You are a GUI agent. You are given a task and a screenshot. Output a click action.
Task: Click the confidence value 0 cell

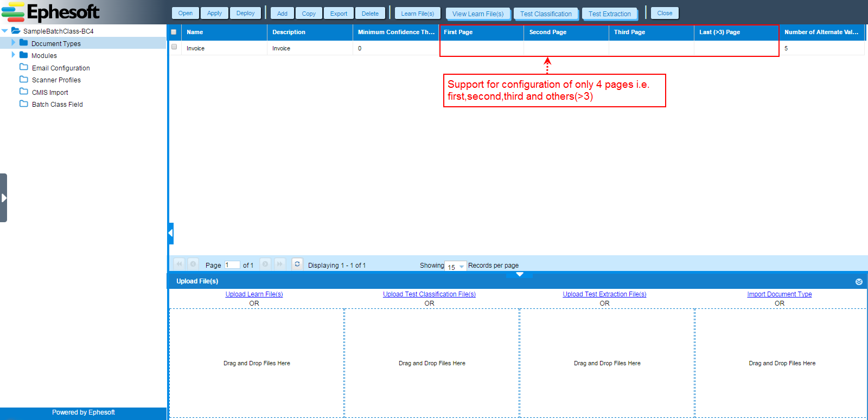click(x=395, y=48)
